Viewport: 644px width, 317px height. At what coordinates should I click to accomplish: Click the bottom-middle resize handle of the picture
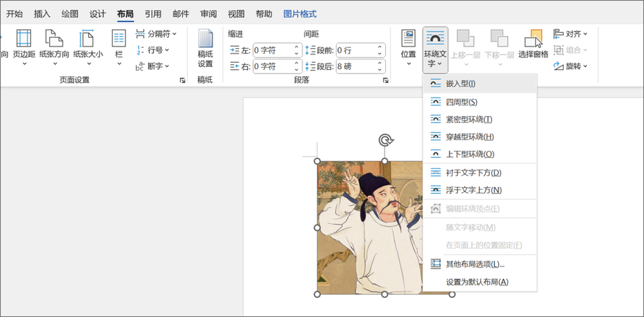385,294
